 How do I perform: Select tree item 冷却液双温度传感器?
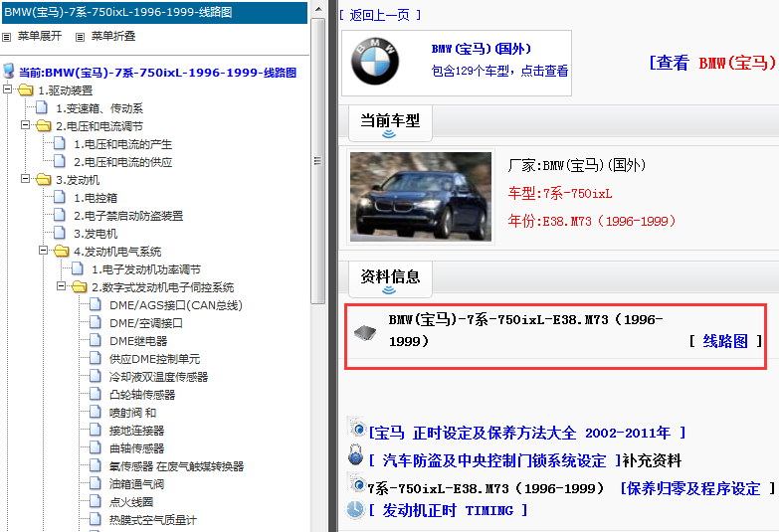tap(158, 377)
